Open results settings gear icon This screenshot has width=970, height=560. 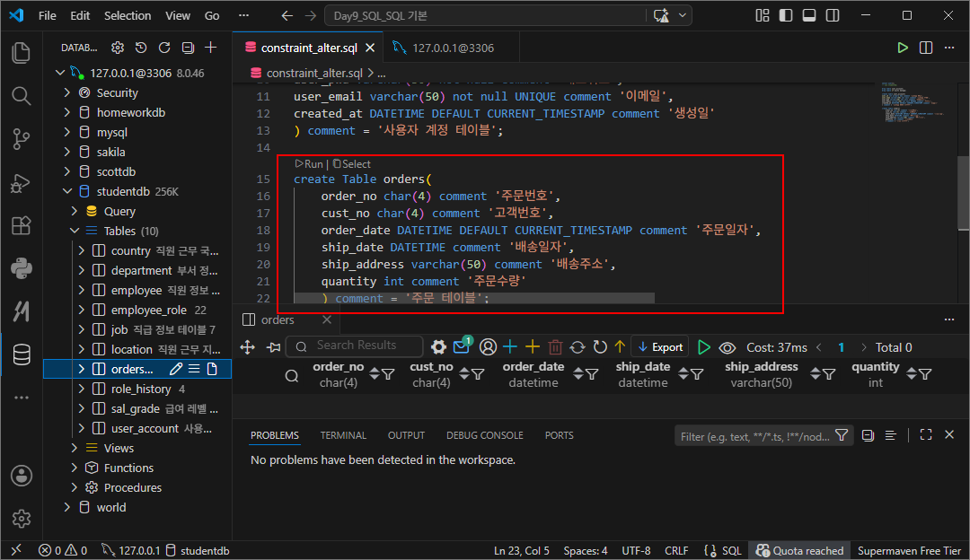(x=438, y=346)
